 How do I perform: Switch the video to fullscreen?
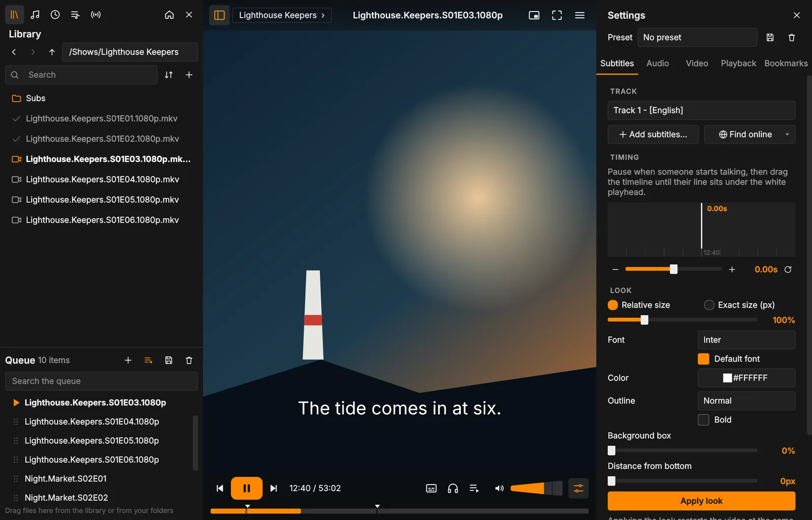click(557, 15)
